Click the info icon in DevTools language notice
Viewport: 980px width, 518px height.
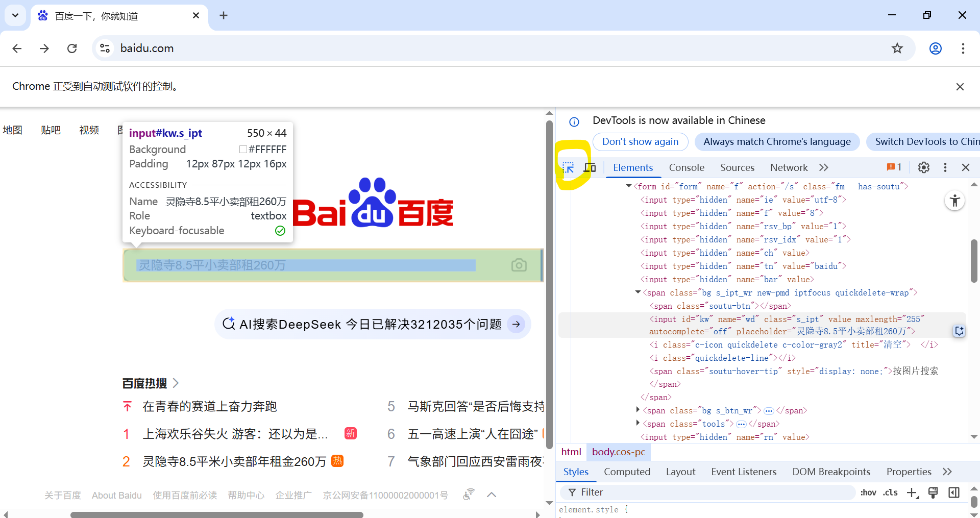coord(574,121)
